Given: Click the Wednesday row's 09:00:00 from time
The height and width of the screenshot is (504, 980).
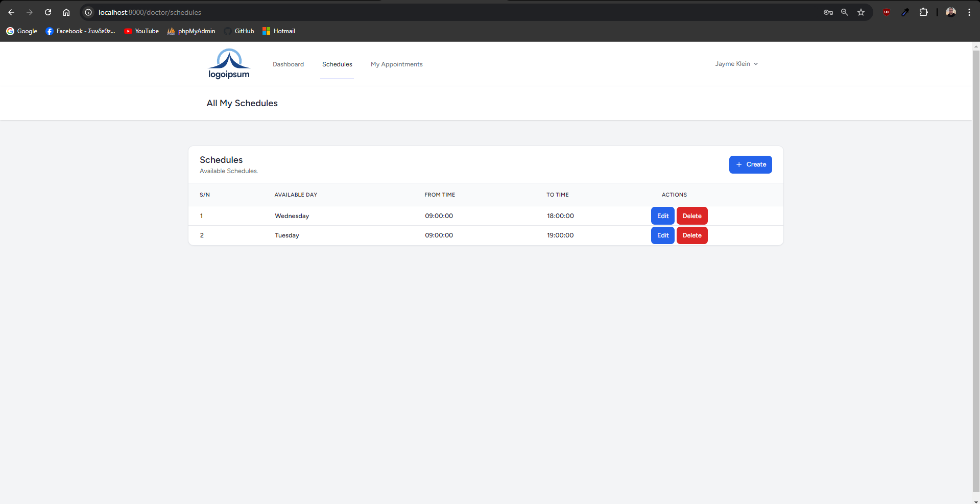Looking at the screenshot, I should pos(439,216).
